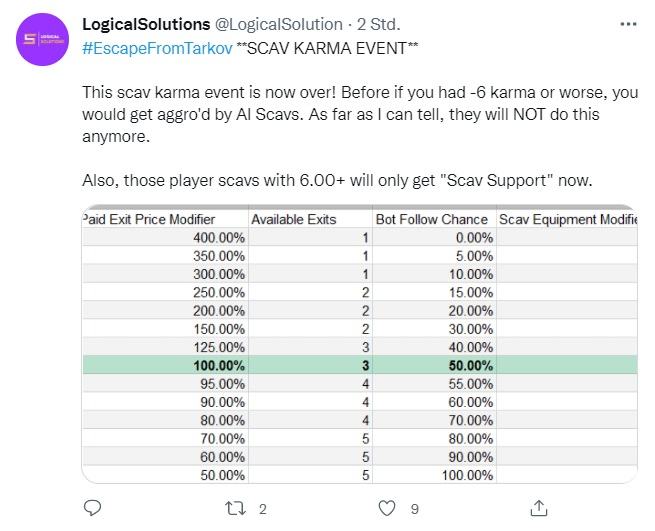The width and height of the screenshot is (655, 531).
Task: Click the Paid Exit Price Modifier header
Action: click(x=149, y=219)
